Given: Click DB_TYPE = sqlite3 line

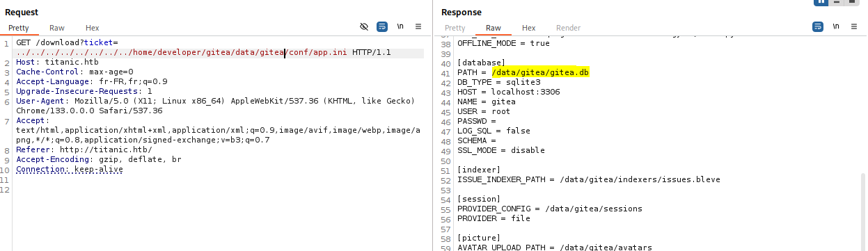Looking at the screenshot, I should click(498, 82).
